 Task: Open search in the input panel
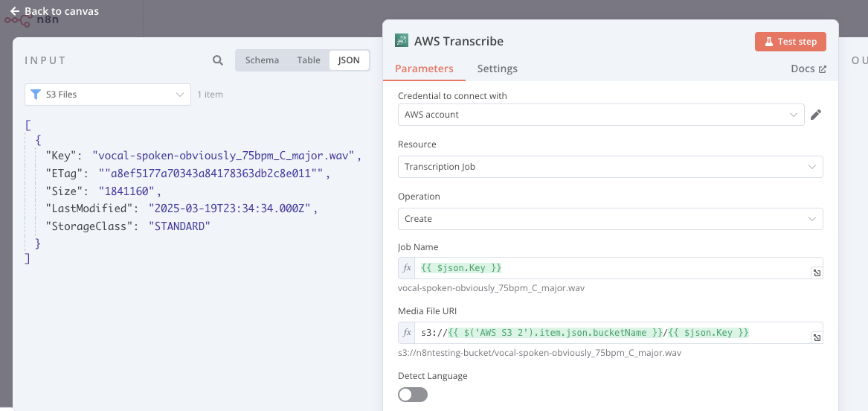pos(218,60)
